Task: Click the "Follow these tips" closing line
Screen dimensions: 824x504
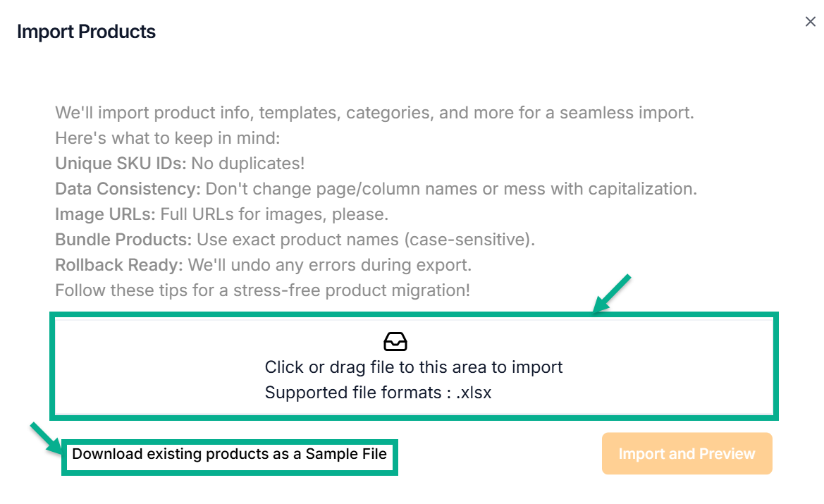Action: (x=262, y=290)
